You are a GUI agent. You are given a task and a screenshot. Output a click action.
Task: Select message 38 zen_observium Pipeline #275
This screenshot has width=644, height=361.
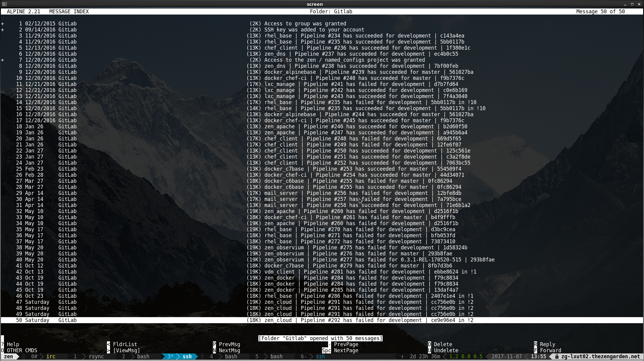click(x=322, y=248)
